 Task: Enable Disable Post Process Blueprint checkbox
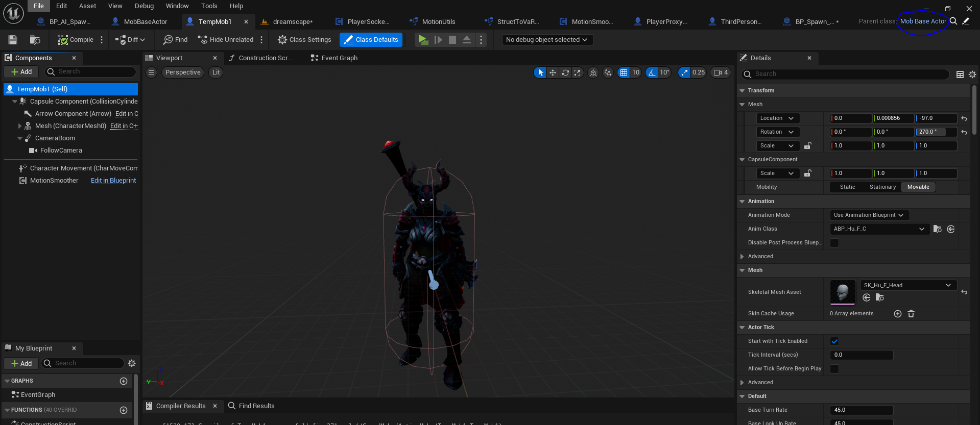tap(834, 243)
